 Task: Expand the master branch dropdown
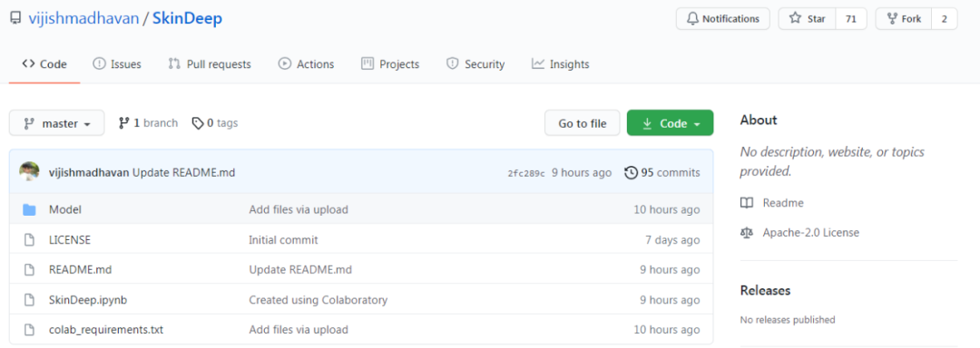[x=57, y=123]
